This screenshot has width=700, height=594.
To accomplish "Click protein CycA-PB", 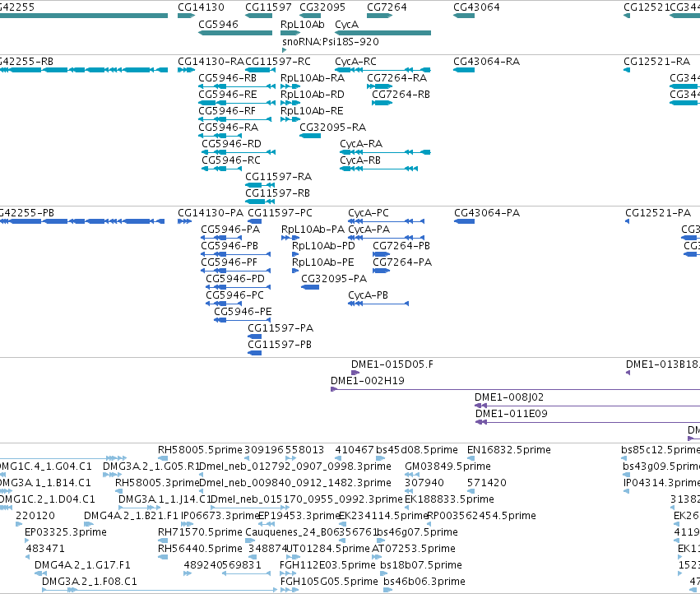I will tap(368, 295).
